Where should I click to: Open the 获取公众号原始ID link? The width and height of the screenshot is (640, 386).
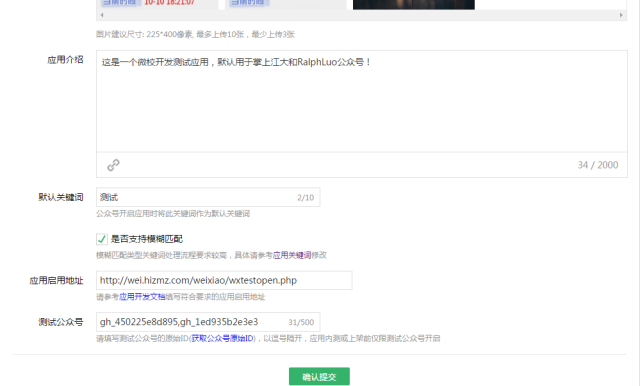(222, 339)
